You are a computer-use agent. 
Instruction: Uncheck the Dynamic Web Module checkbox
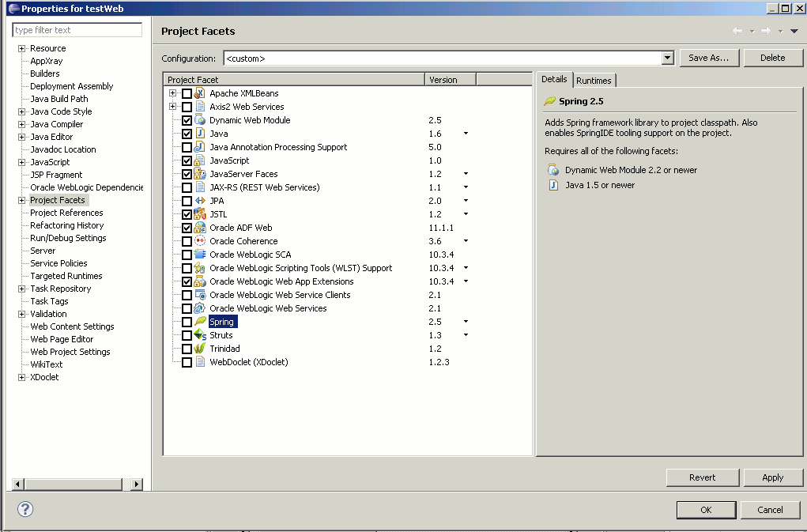coord(187,120)
